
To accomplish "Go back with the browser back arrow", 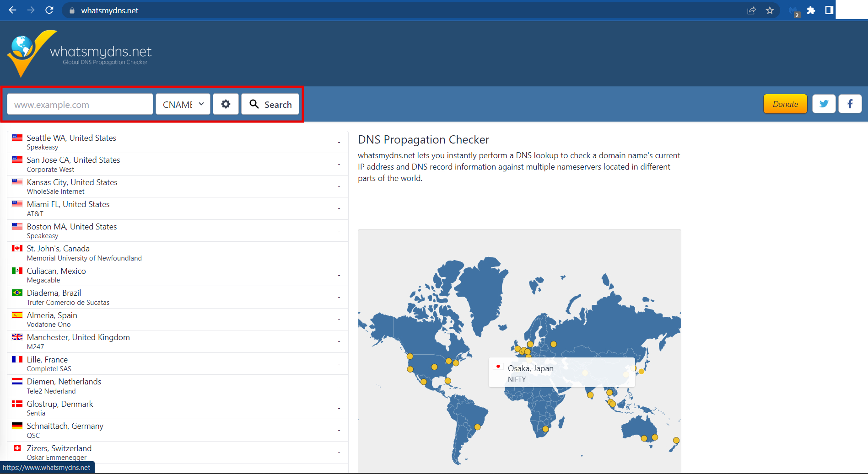I will coord(12,10).
